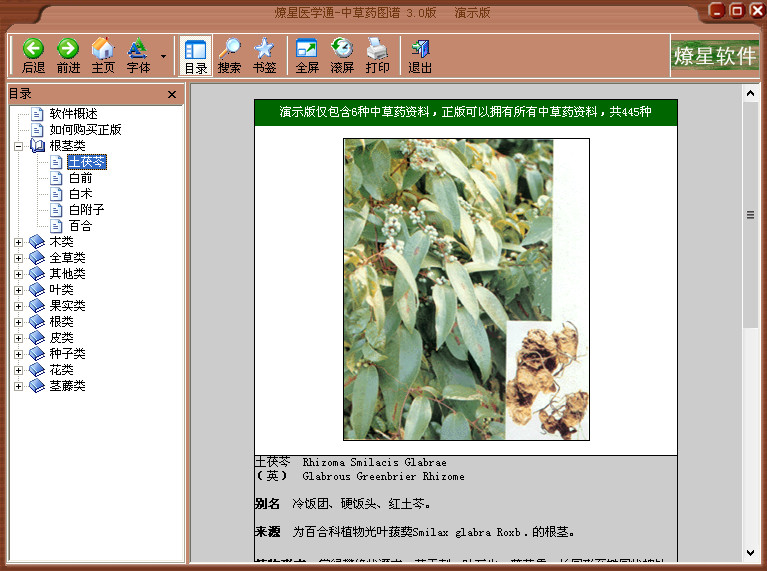Open 软件概述 document

(73, 114)
